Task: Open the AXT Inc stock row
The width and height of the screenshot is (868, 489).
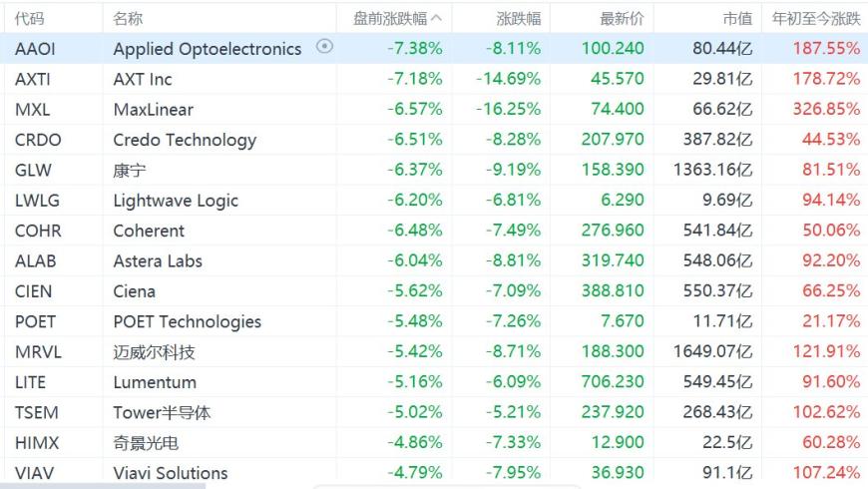Action: pos(434,79)
